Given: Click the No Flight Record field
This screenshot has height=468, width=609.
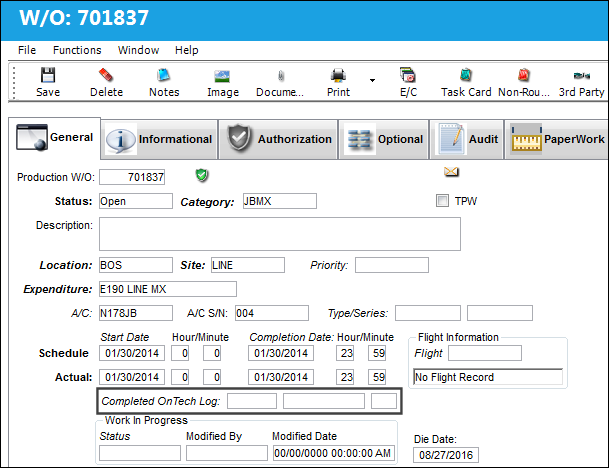Looking at the screenshot, I should (488, 377).
